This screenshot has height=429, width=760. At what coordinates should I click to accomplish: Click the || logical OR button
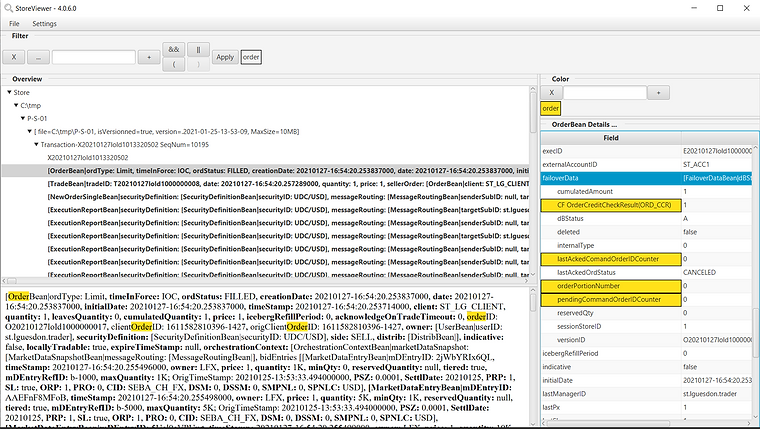(198, 49)
